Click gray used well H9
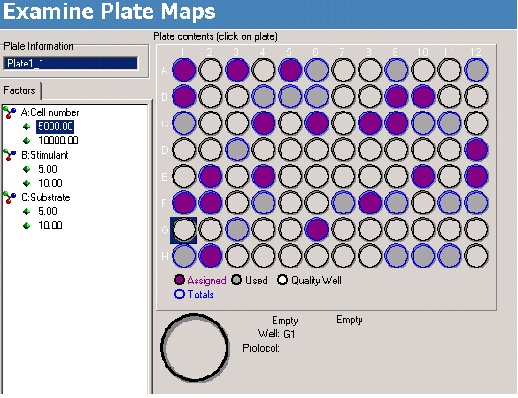Screen dimensions: 518x398 [x=397, y=256]
